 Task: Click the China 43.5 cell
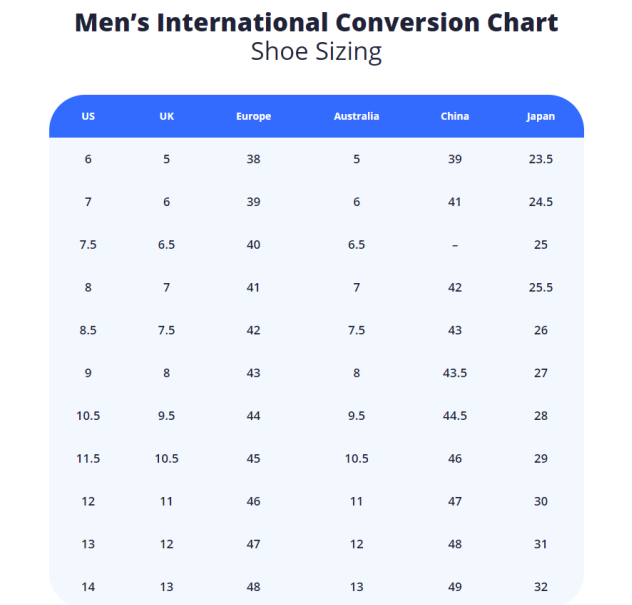coord(454,373)
